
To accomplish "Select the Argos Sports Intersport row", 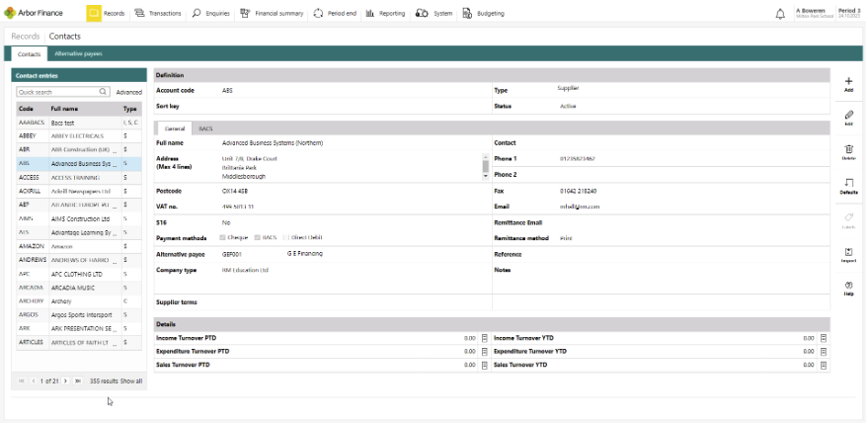I will pyautogui.click(x=79, y=314).
